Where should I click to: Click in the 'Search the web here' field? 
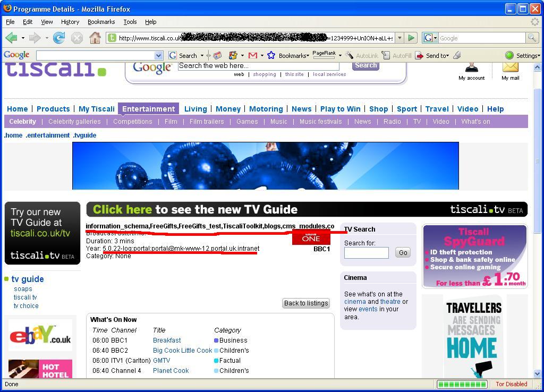[259, 66]
